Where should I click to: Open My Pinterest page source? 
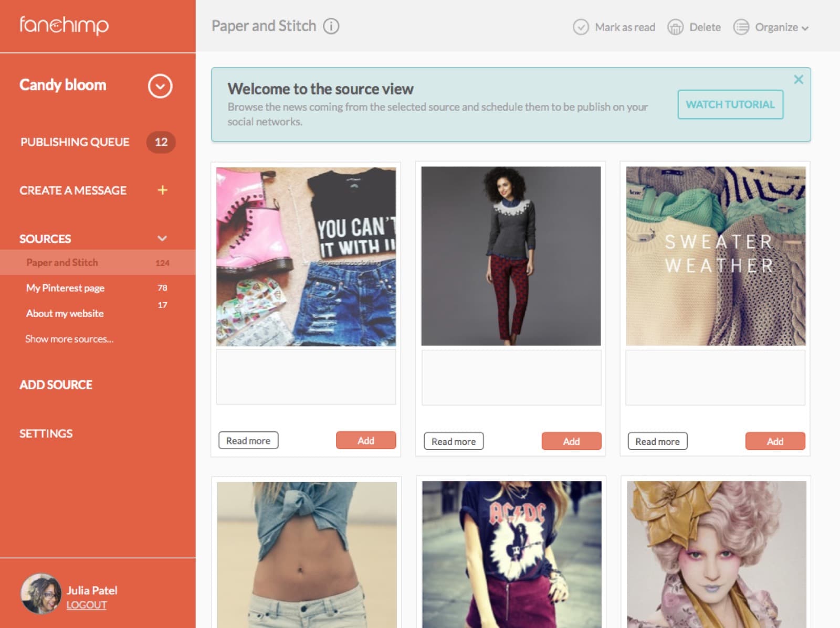(x=65, y=288)
